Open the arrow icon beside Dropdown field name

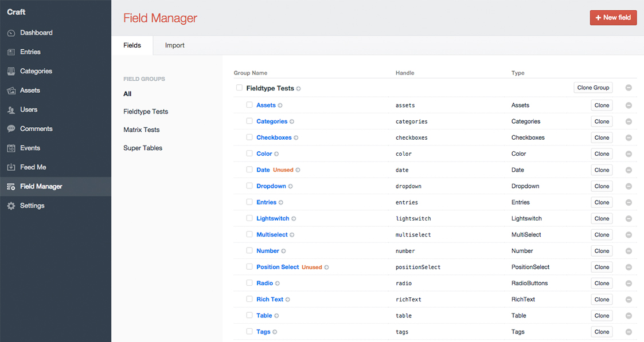point(290,186)
